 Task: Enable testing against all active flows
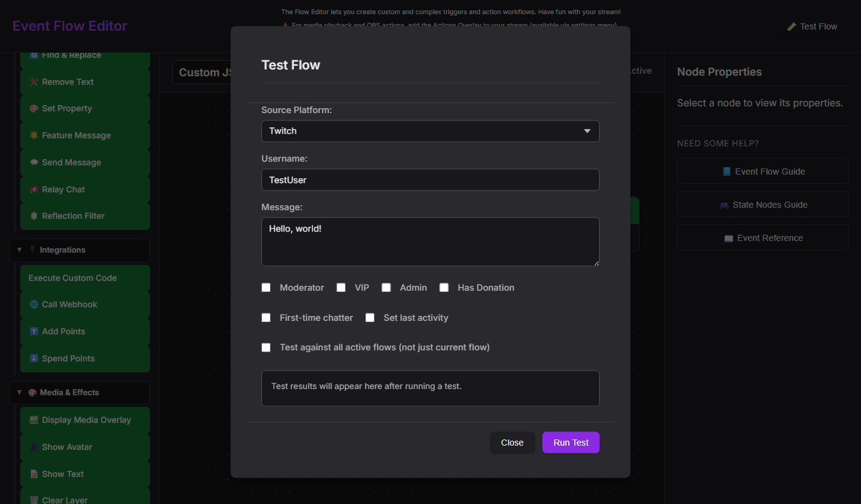[x=266, y=347]
